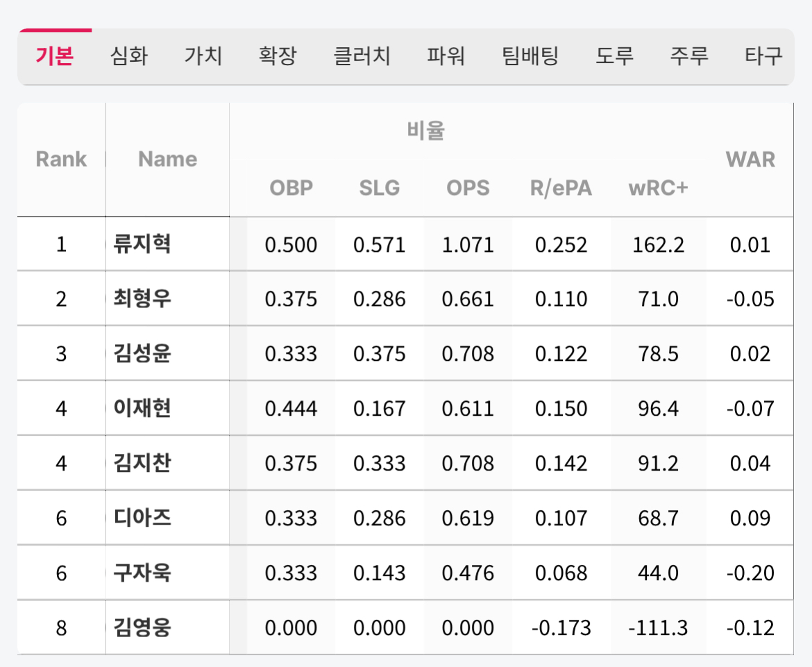The width and height of the screenshot is (812, 667).
Task: Sort by the SLG column header
Action: (x=380, y=188)
